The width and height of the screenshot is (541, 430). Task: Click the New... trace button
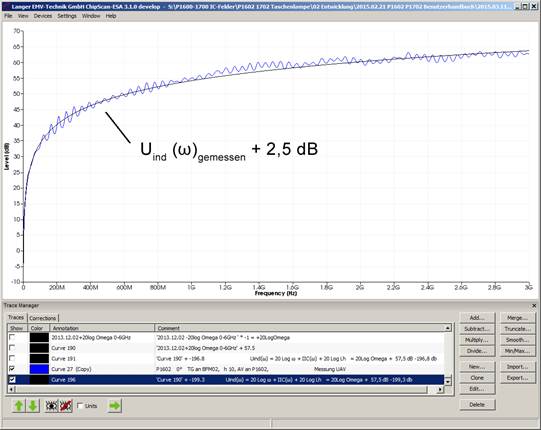(477, 367)
